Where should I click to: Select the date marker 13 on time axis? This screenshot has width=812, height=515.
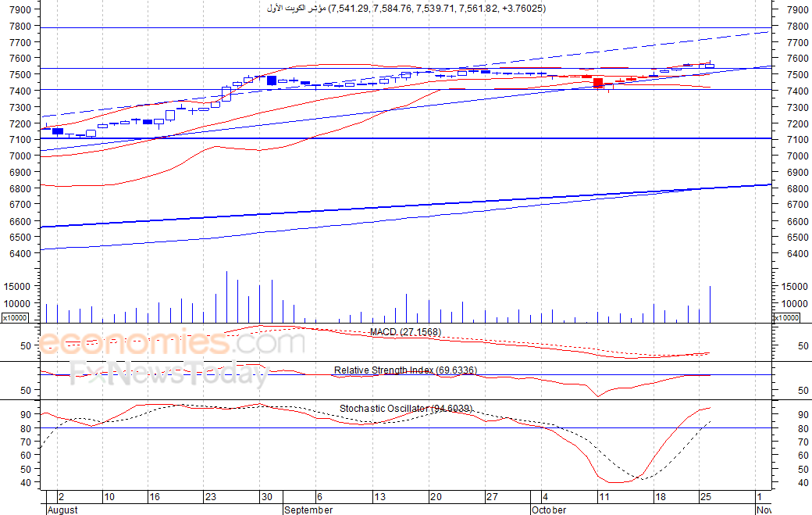(x=379, y=497)
